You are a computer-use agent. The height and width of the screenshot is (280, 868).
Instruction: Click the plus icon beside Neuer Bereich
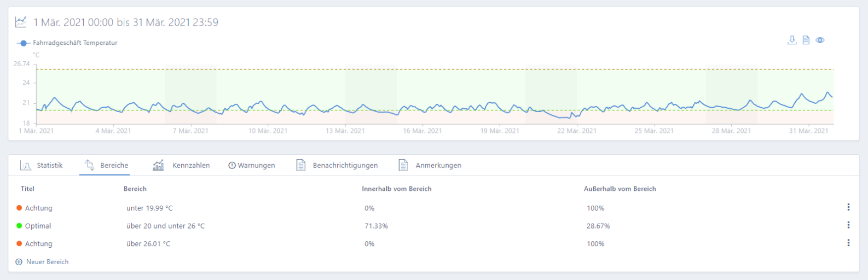coord(19,262)
